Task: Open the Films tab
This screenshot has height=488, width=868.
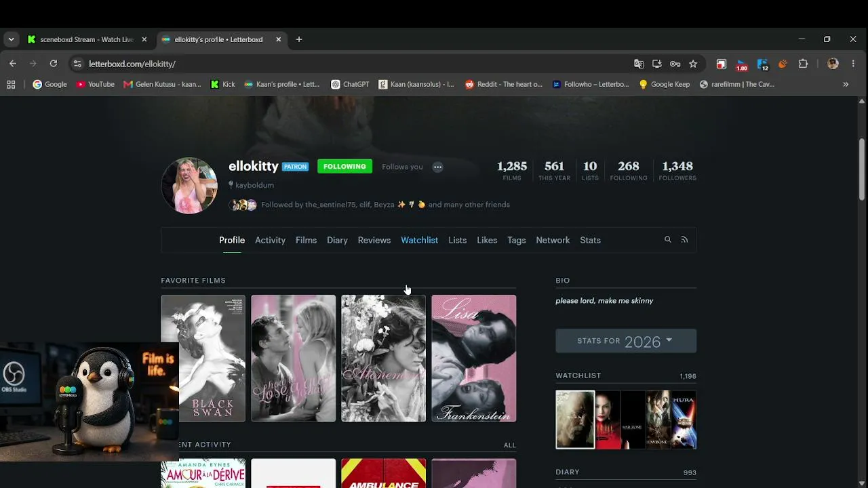Action: point(306,240)
